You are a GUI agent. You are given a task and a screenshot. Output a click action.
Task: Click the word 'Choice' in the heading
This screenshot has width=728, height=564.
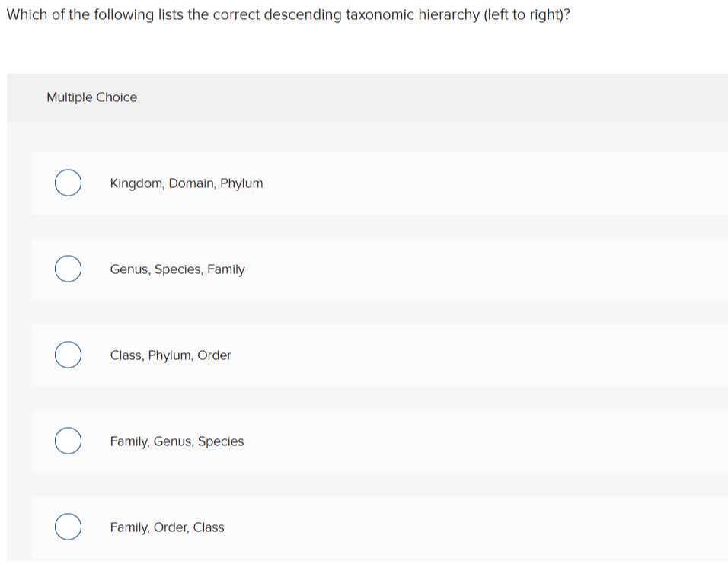tap(117, 97)
